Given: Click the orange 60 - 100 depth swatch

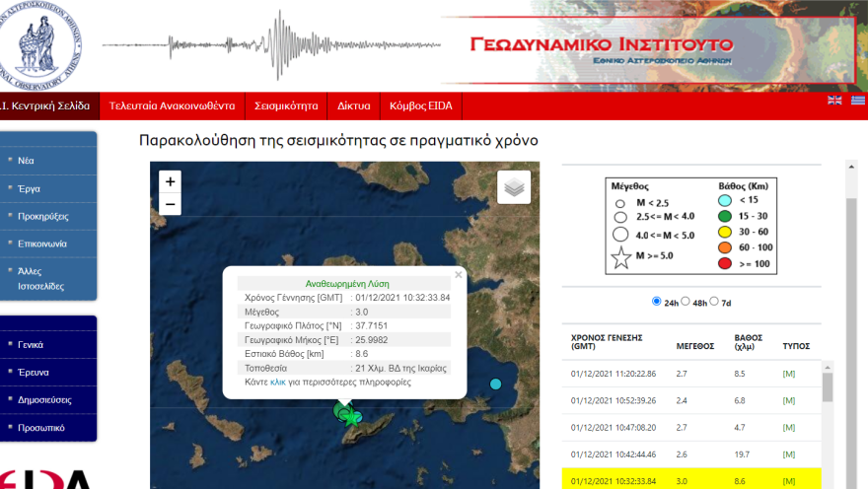Looking at the screenshot, I should click(x=725, y=247).
